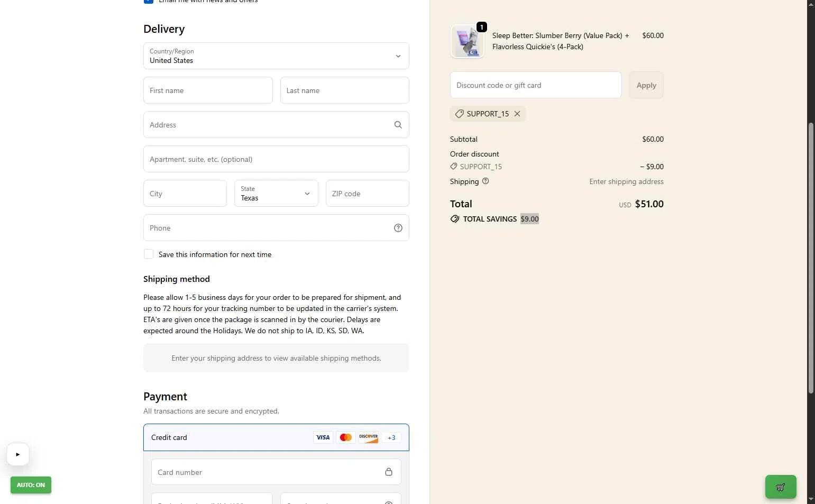Click the Mastercard logo
Screen dimensions: 815x504
point(346,437)
